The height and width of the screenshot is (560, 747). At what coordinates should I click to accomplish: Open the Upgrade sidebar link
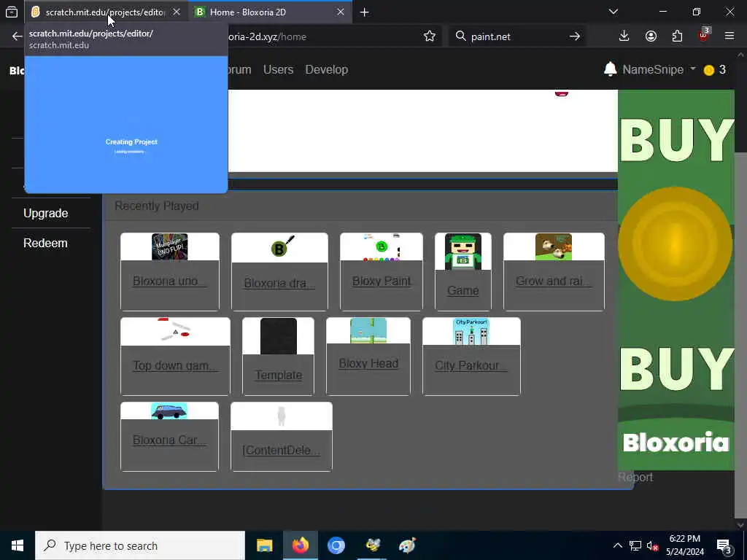[46, 214]
